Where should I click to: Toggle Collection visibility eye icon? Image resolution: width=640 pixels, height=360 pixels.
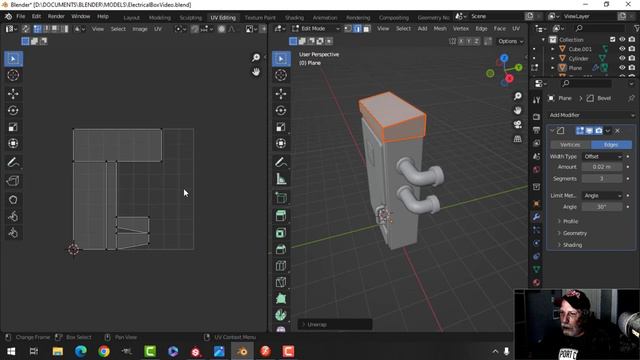[622, 39]
